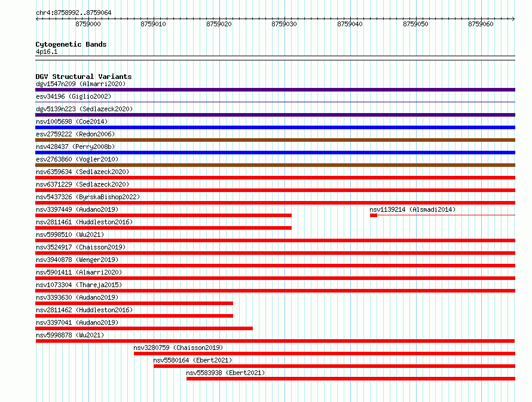Click the purple bar under dgv1547n209
The image size is (532, 402).
point(275,90)
